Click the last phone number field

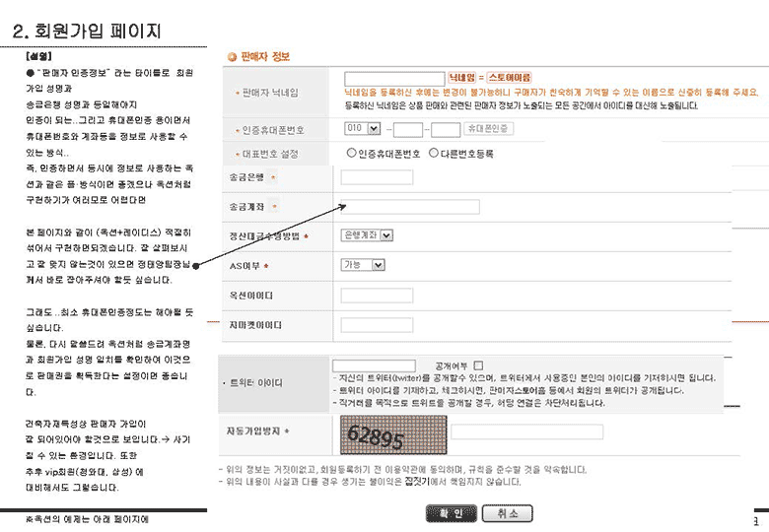pyautogui.click(x=446, y=129)
